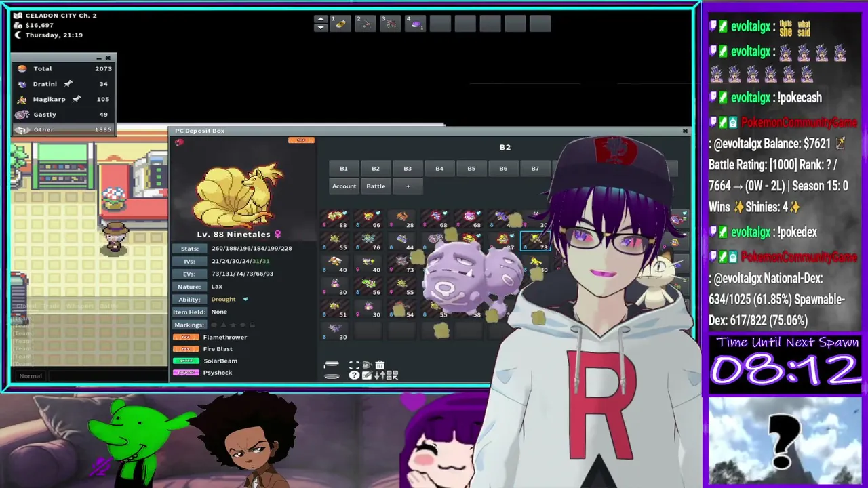Open box tab B5
868x488 pixels.
click(x=471, y=168)
